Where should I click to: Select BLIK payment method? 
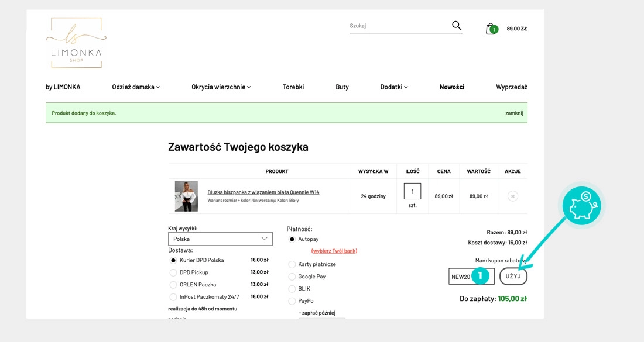pyautogui.click(x=292, y=289)
